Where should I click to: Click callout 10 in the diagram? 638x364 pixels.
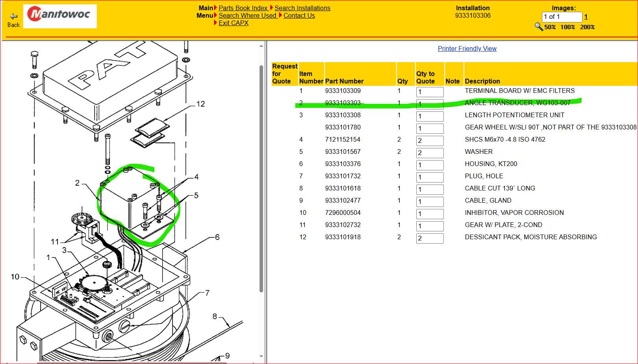tap(15, 277)
